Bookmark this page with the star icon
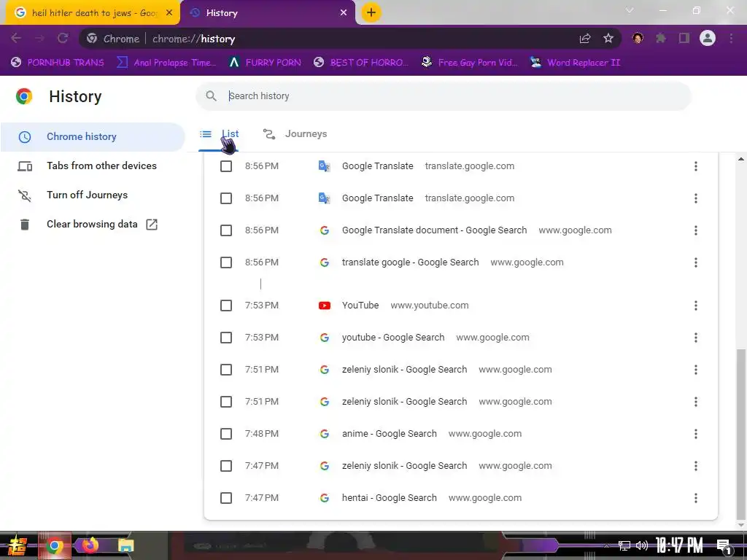Image resolution: width=747 pixels, height=560 pixels. pos(608,39)
